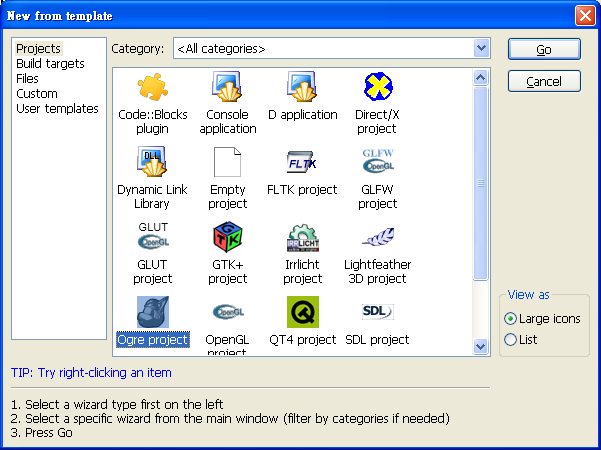601x450 pixels.
Task: Choose the Dynamic Link Library icon
Action: pos(153,161)
